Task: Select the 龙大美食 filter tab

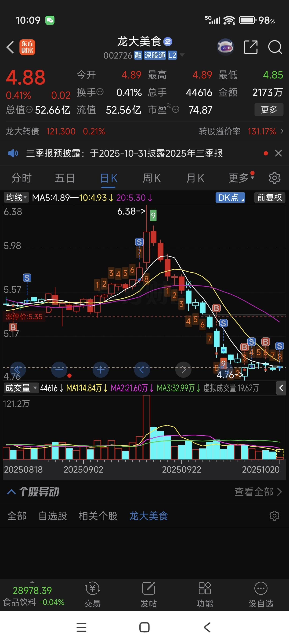Action: tap(148, 516)
